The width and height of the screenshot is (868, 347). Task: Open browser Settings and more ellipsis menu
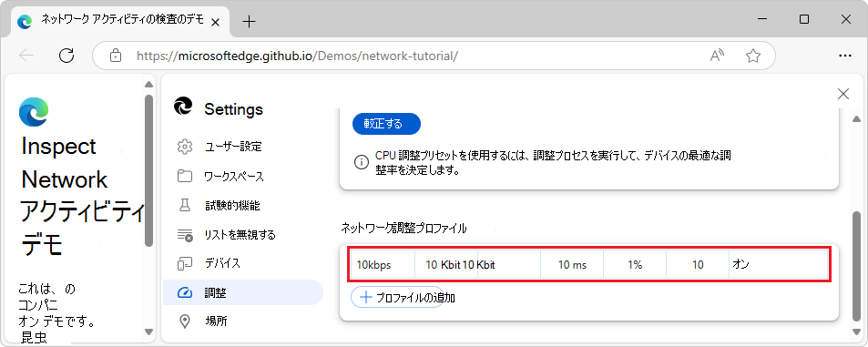point(844,56)
